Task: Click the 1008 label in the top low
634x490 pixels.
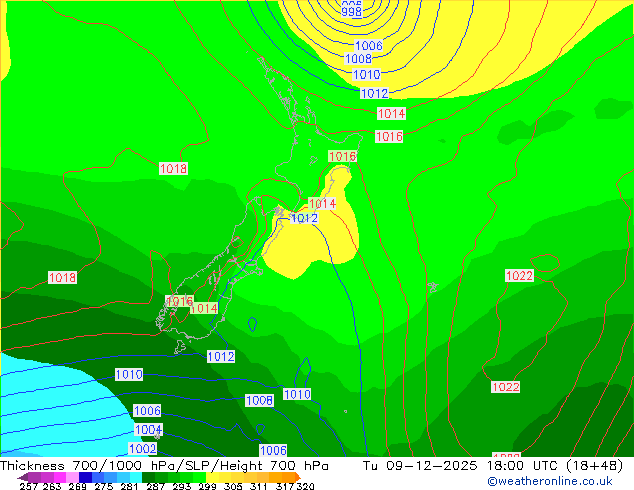Action: click(x=358, y=59)
